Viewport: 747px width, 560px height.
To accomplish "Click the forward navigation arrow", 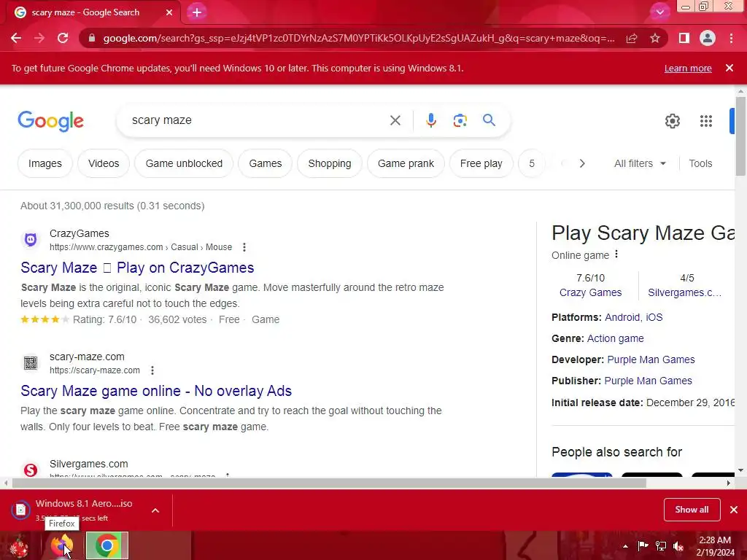I will [39, 38].
